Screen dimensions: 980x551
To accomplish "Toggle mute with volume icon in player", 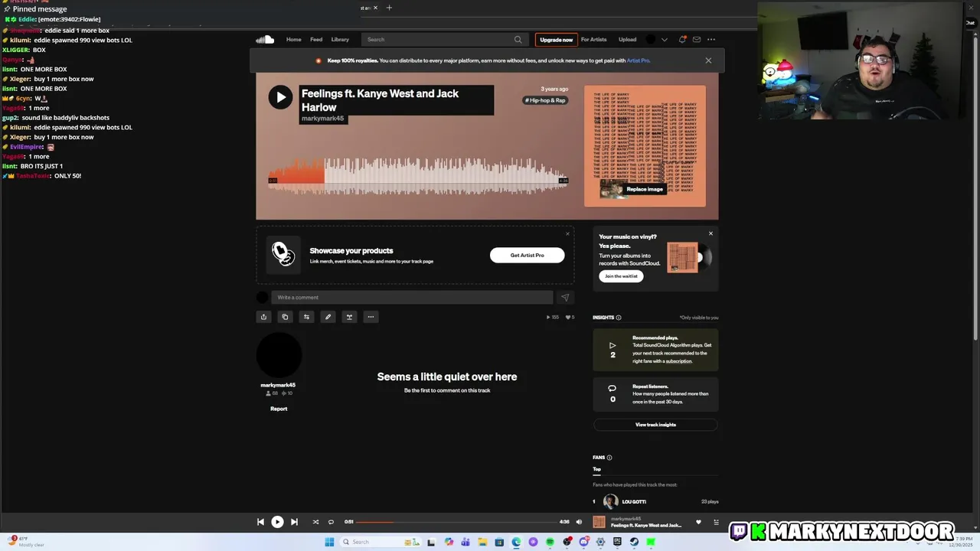I will click(579, 522).
